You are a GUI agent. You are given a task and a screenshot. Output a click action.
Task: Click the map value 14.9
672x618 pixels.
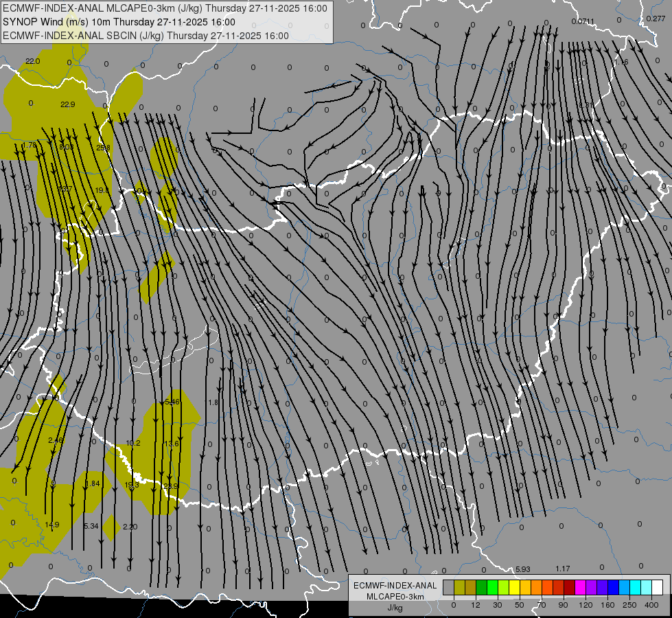tap(52, 525)
